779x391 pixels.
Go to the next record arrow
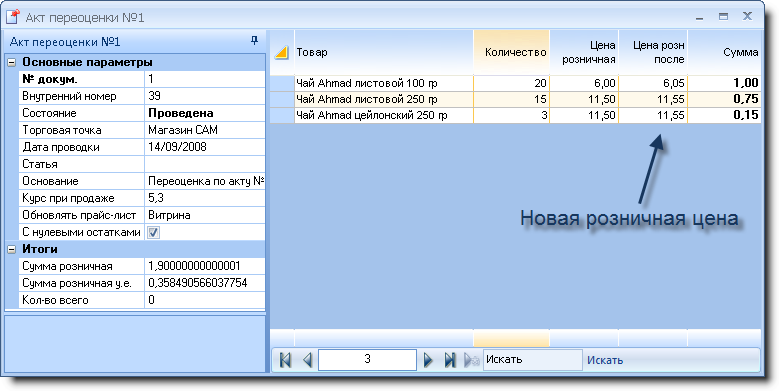click(428, 360)
